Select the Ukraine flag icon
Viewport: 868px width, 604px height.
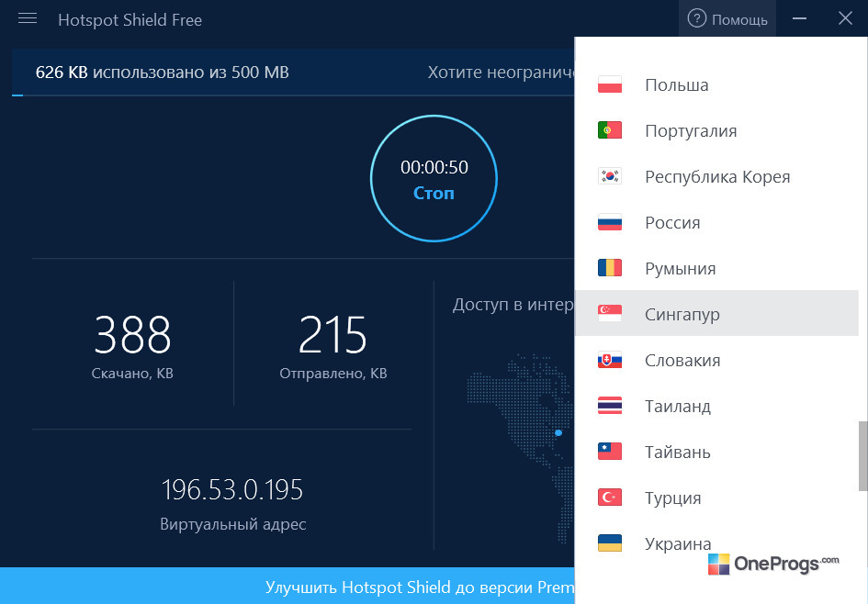[610, 543]
